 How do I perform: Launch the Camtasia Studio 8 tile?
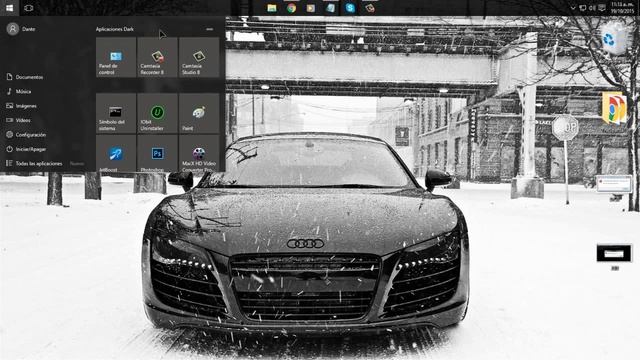coord(199,57)
